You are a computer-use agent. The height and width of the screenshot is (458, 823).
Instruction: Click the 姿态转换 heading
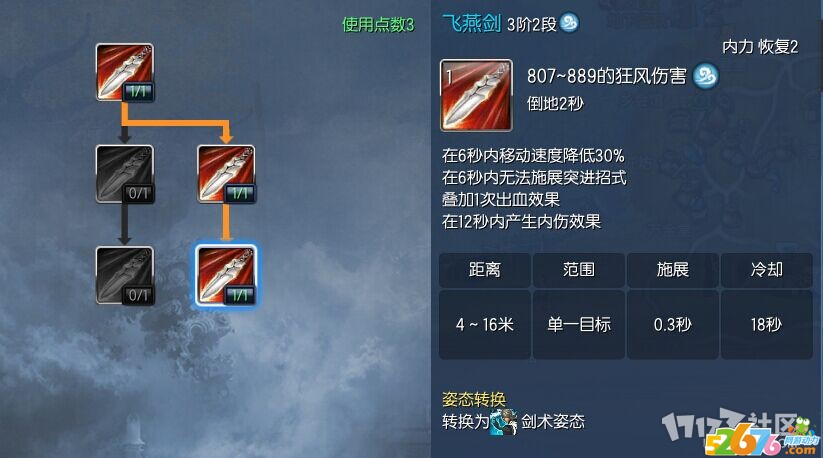[474, 400]
